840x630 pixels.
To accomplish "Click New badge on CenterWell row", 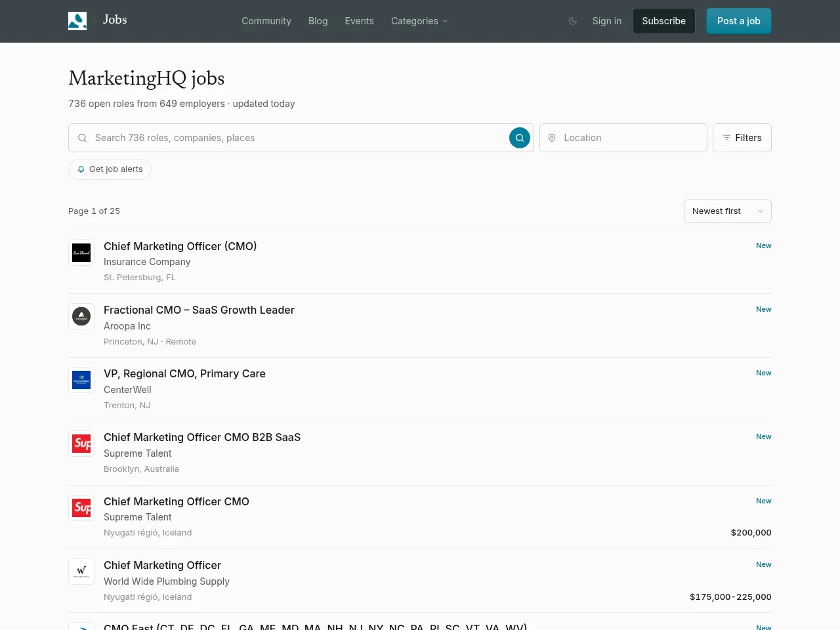I will pos(764,373).
